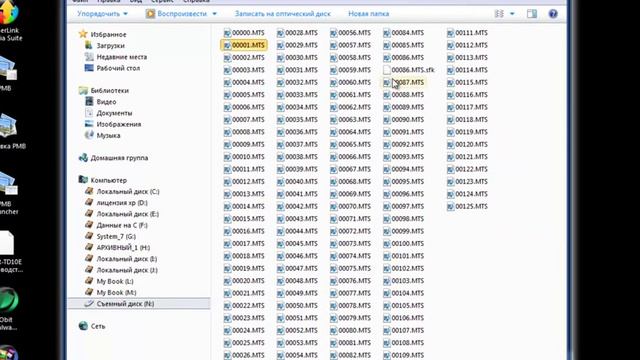The height and width of the screenshot is (360, 640).
Task: Open the help question mark icon
Action: [553, 14]
